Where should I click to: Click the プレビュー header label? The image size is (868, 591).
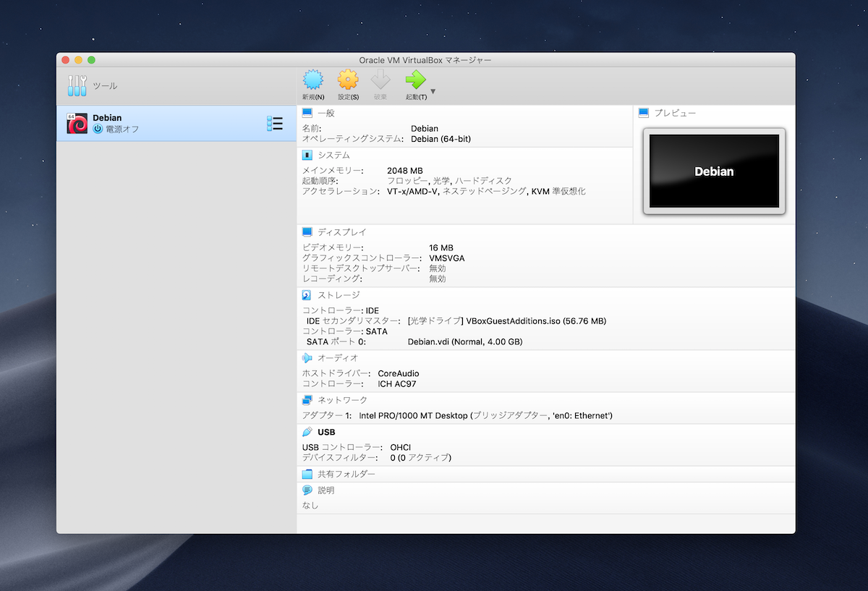(675, 113)
